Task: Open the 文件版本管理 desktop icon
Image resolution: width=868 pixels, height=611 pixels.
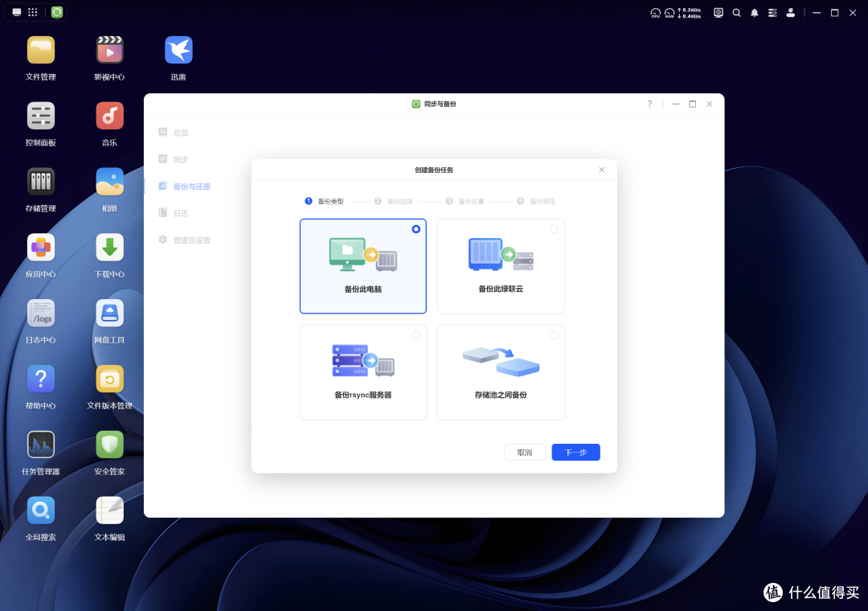Action: 109,379
